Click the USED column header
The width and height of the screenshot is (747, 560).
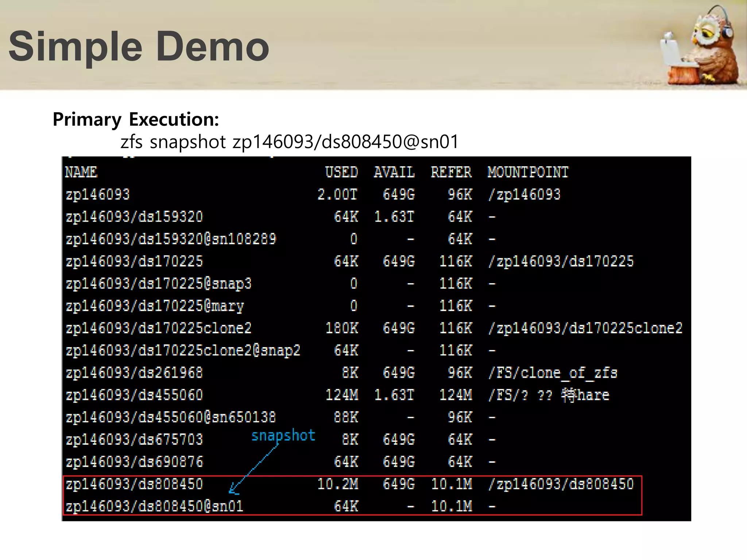342,172
